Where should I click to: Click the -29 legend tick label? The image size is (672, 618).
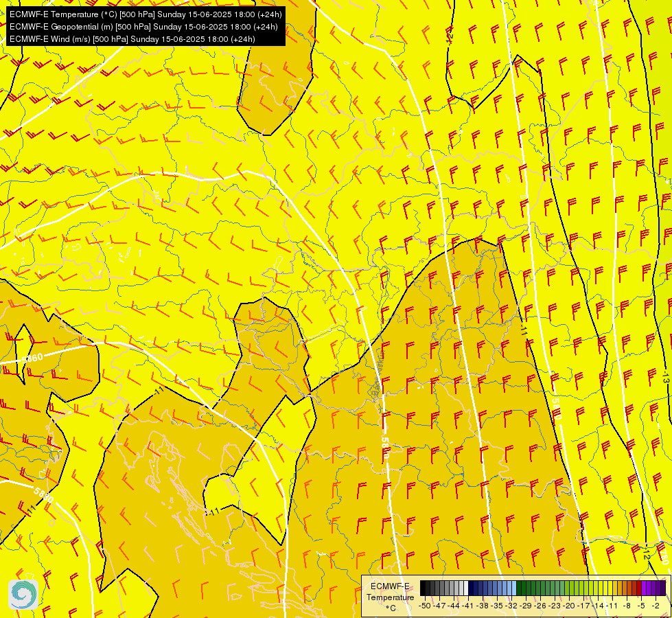pyautogui.click(x=525, y=606)
